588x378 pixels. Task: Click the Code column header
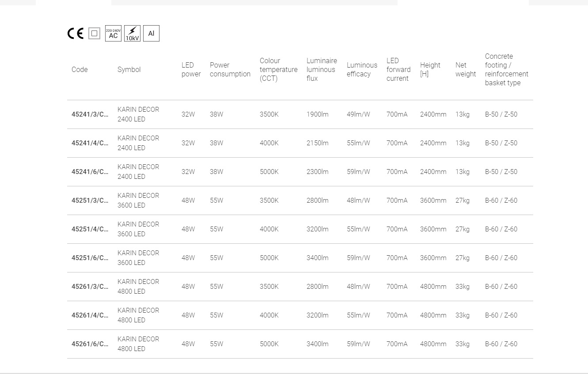pos(80,70)
